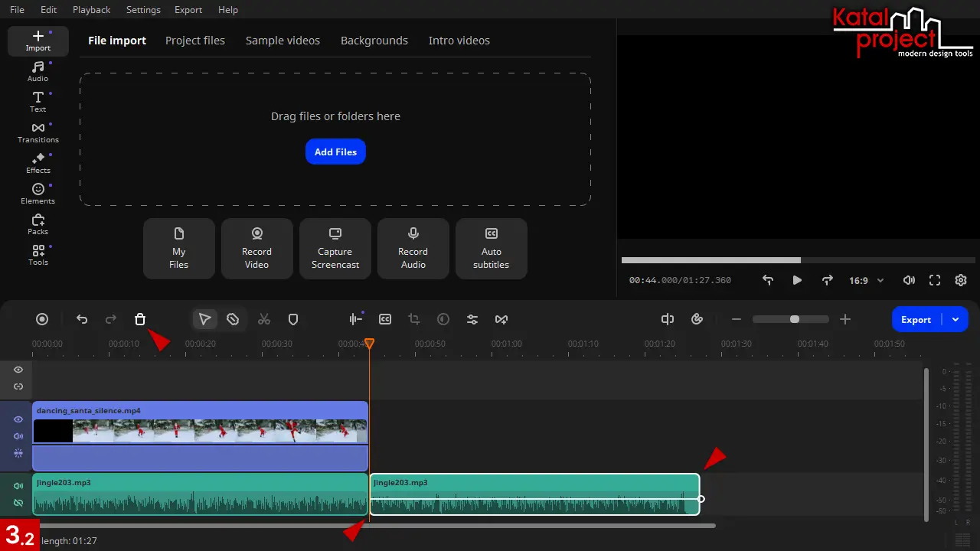Open the Transitions panel in sidebar
The width and height of the screenshot is (980, 551).
click(38, 132)
